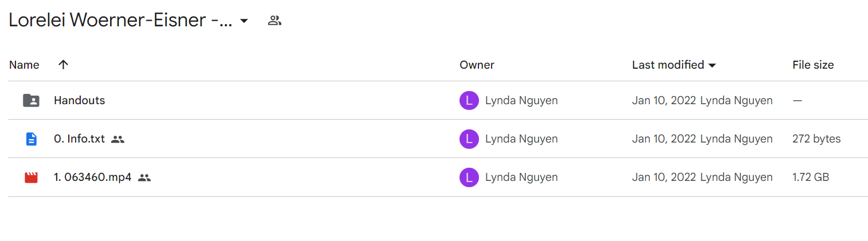Click Lynda Nguyen avatar in Handouts row
Screen dimensions: 868x241
469,101
